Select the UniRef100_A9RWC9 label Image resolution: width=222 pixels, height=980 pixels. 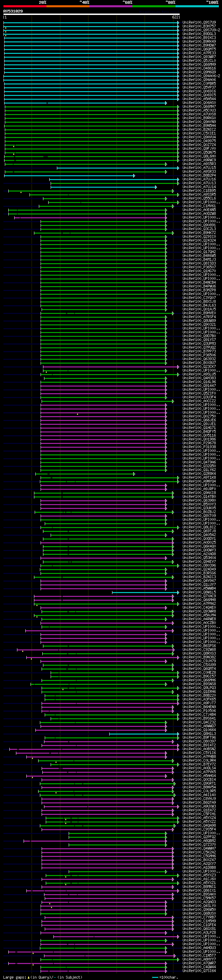point(199,160)
